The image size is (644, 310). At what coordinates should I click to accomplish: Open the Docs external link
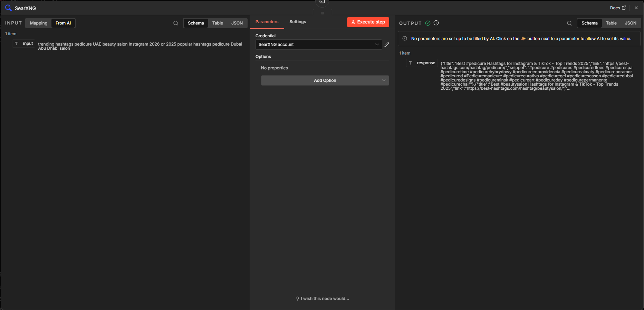(618, 8)
